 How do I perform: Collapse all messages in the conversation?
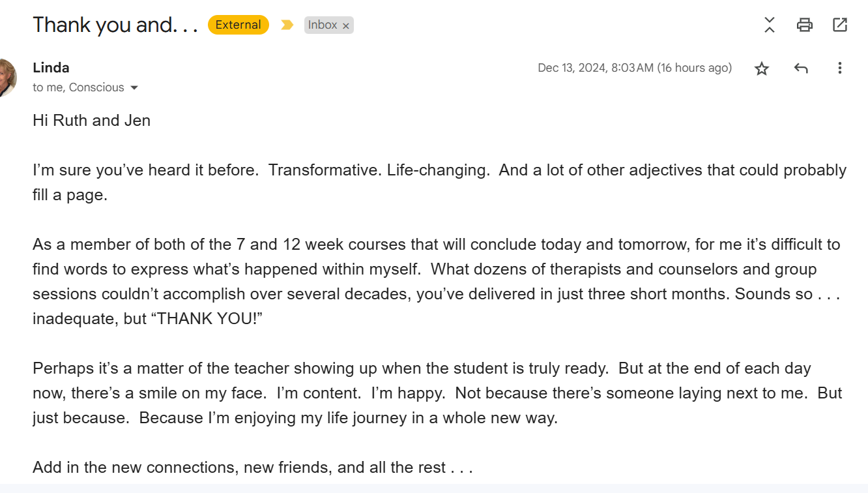point(770,25)
